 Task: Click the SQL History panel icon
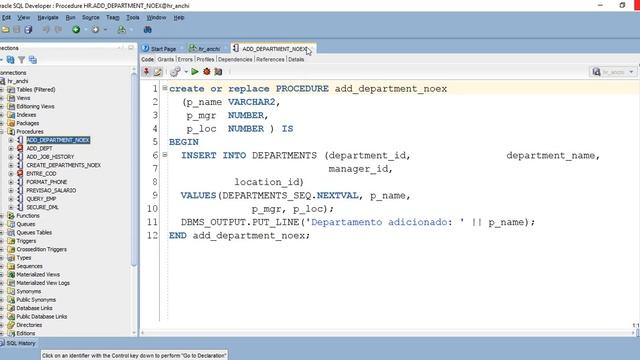[2, 343]
